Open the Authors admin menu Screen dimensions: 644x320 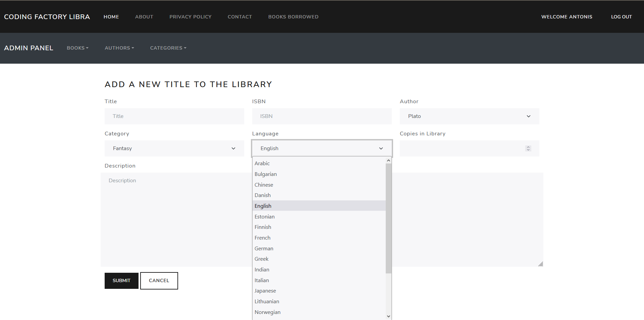pos(119,48)
